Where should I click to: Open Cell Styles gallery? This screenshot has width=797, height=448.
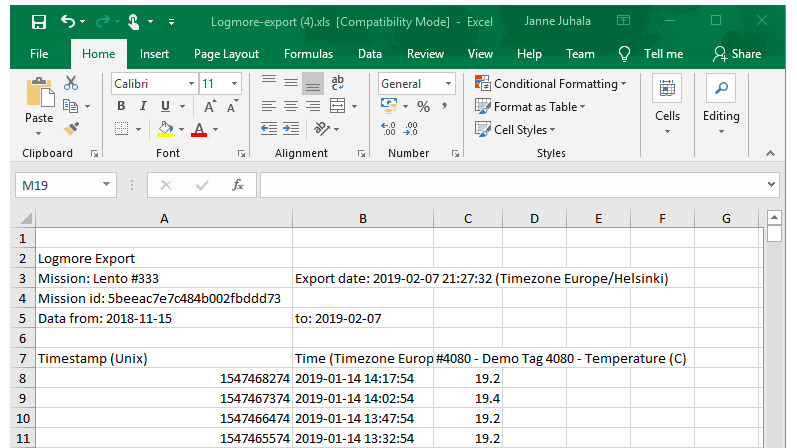pyautogui.click(x=515, y=130)
